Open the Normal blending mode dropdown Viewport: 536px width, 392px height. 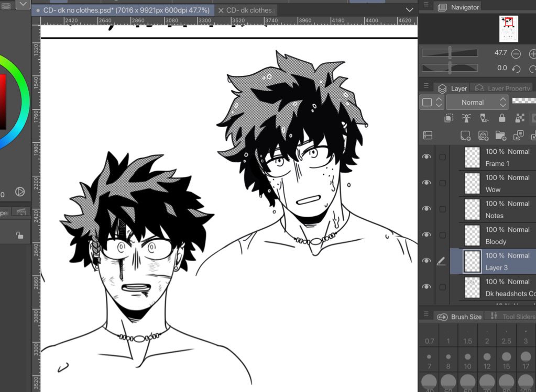477,103
